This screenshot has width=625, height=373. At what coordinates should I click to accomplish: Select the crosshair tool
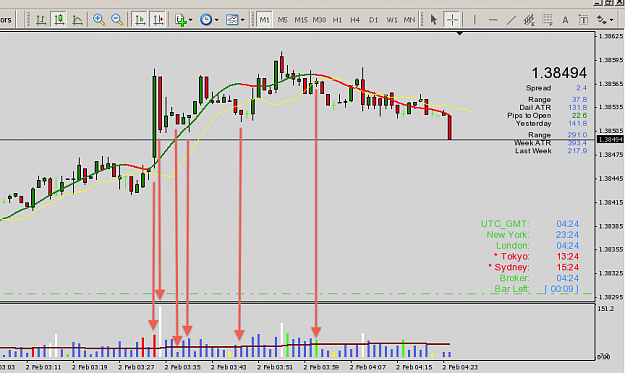pos(452,19)
